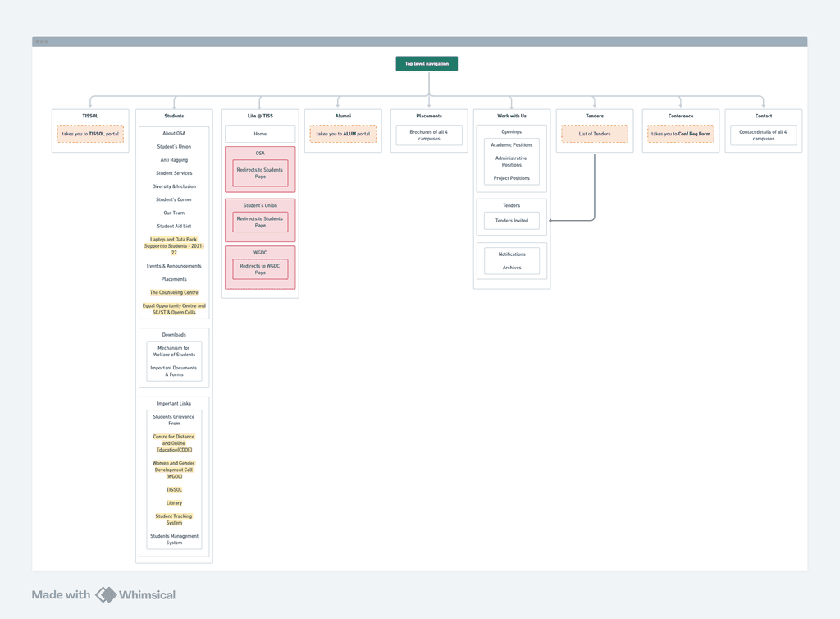Image resolution: width=840 pixels, height=619 pixels.
Task: Select the Conference column header
Action: coord(680,116)
